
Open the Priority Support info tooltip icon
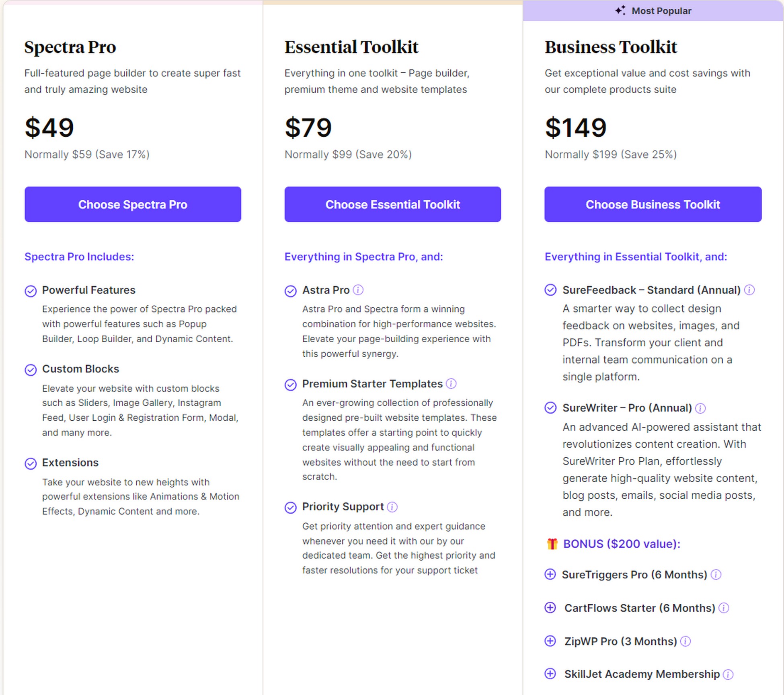[392, 508]
